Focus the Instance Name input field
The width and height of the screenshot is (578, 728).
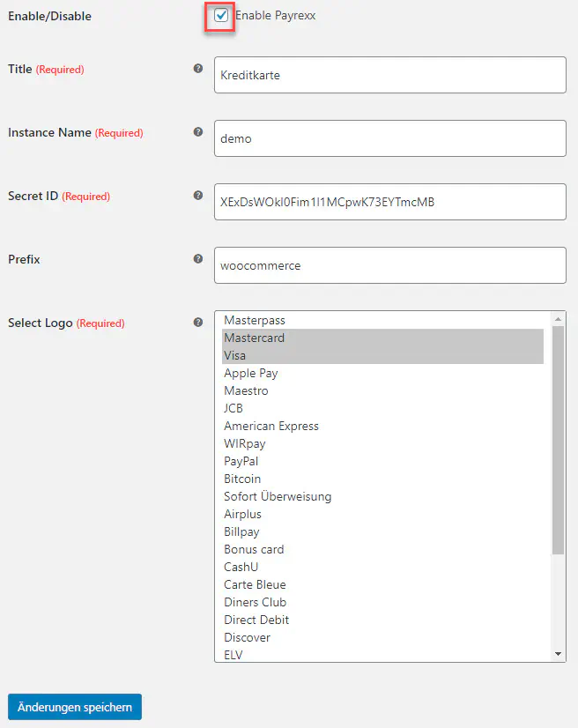point(389,138)
